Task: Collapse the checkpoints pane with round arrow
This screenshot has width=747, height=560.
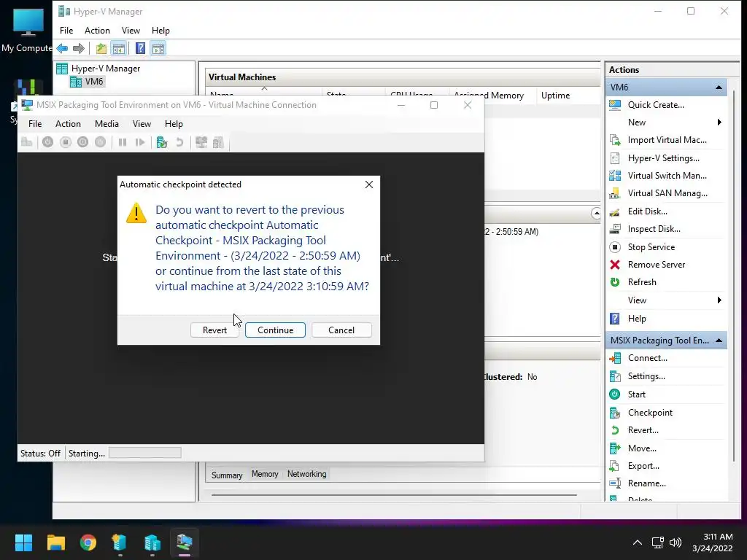Action: tap(595, 214)
